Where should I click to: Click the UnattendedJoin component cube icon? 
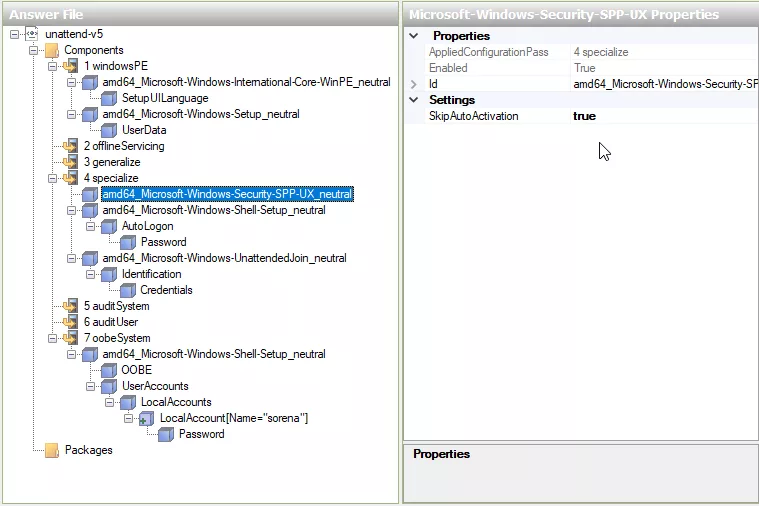(90, 258)
